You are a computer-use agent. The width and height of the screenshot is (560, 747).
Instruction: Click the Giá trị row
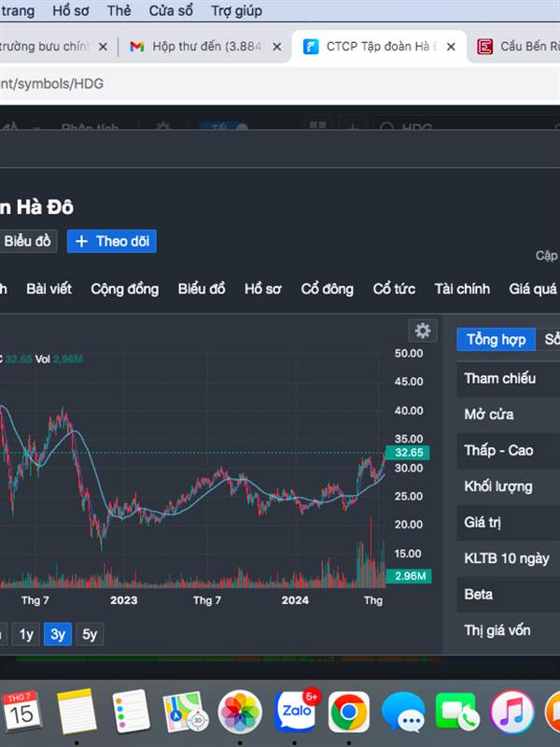508,523
